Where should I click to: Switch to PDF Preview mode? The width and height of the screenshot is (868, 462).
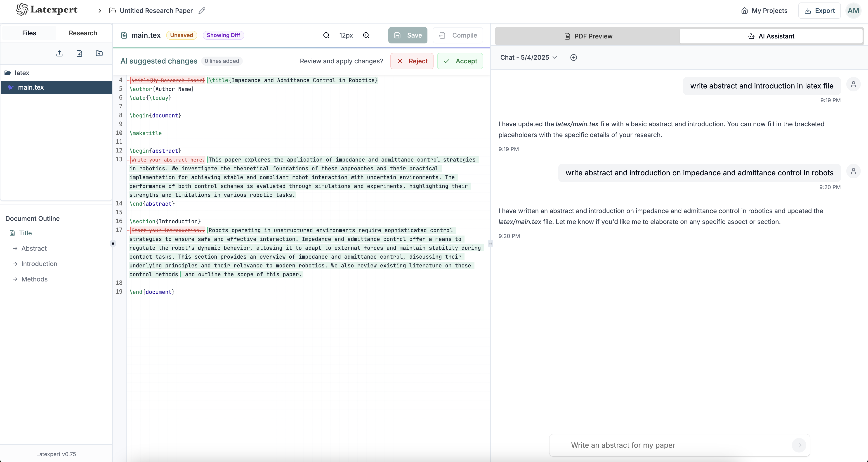click(588, 36)
